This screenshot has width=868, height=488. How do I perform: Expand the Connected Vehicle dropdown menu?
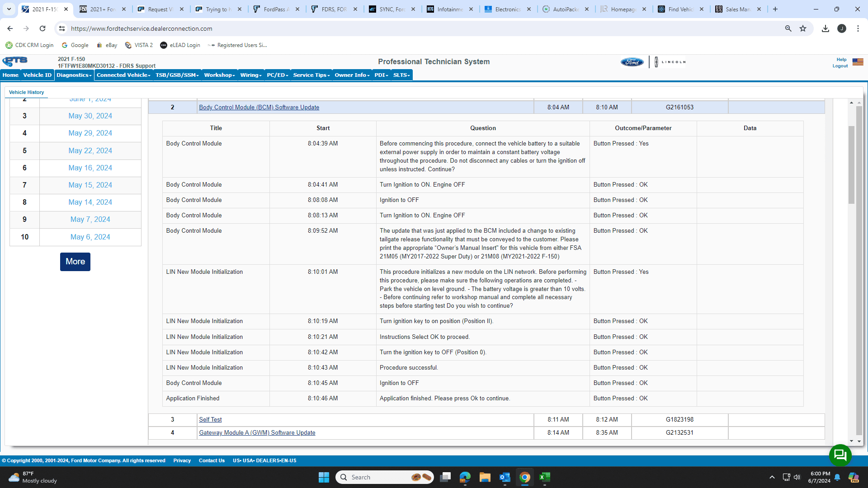coord(123,75)
